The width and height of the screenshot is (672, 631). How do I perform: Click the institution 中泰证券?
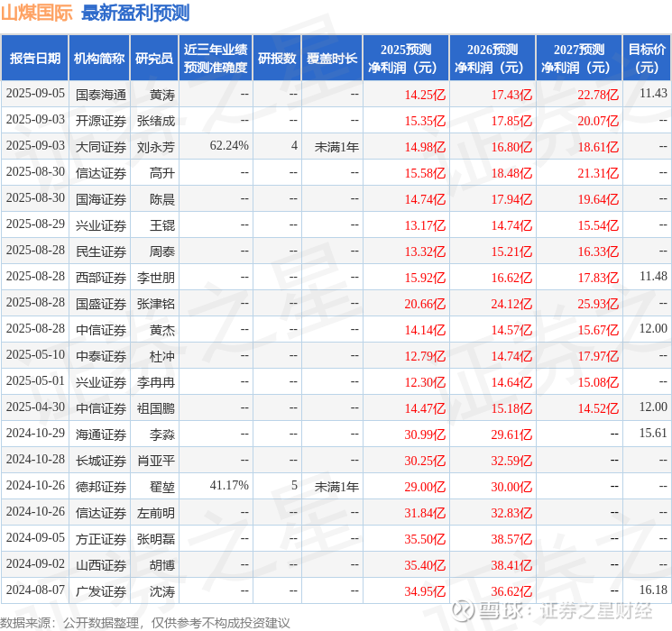[101, 356]
